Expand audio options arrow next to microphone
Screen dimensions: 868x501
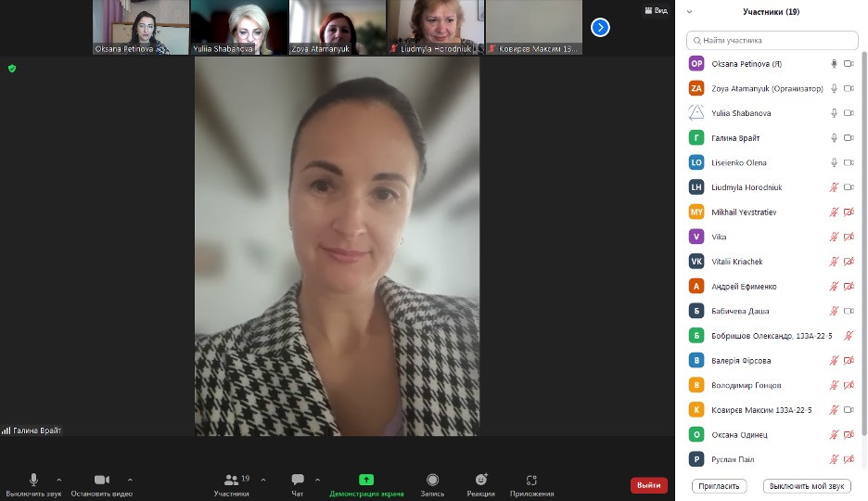click(59, 480)
